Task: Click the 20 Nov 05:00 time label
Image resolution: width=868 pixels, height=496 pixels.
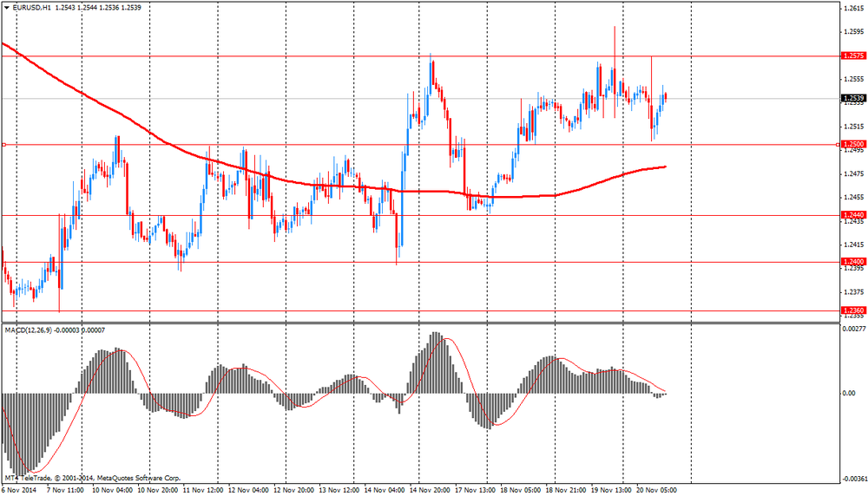Action: pos(656,490)
